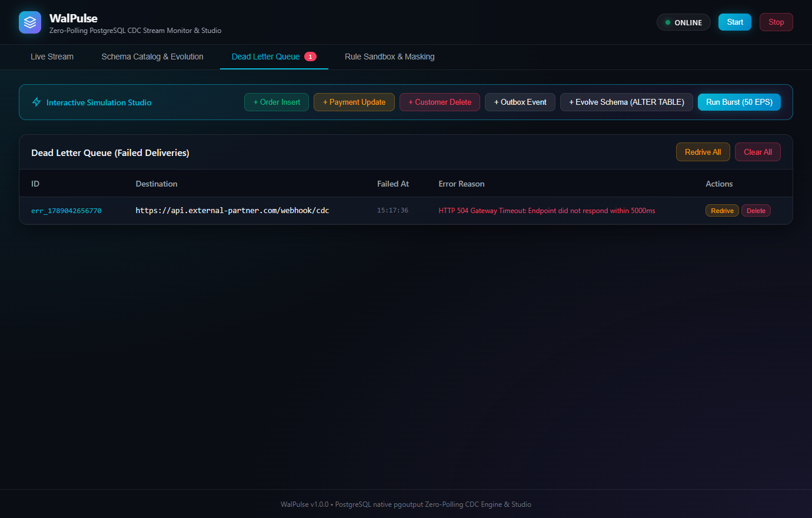Open the Rule Sandbox & Masking tab

click(390, 57)
